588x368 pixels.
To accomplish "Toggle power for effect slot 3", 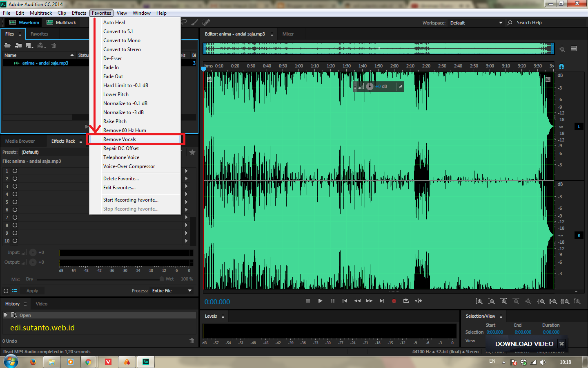I will click(15, 186).
